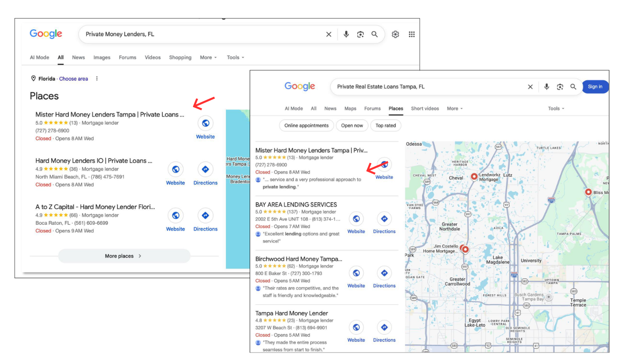Select the Forums tab in the Tampa window
The height and width of the screenshot is (364, 627).
coord(372,109)
